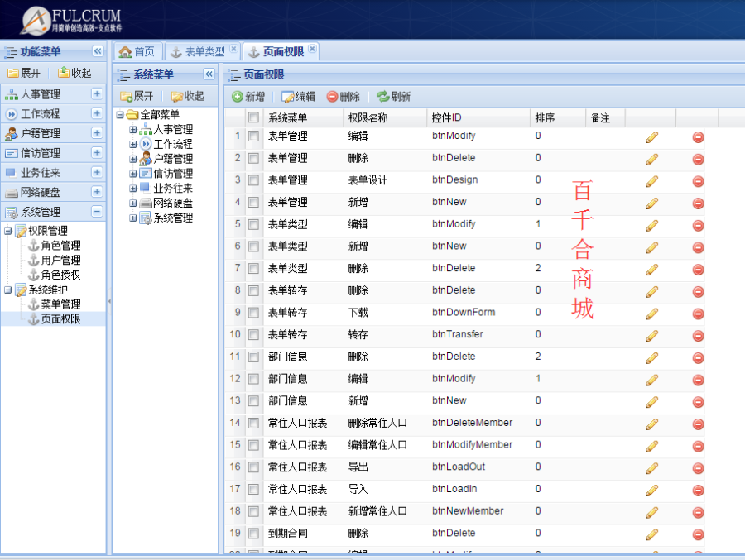Collapse the 全部菜单 tree root
745x560 pixels.
(120, 114)
